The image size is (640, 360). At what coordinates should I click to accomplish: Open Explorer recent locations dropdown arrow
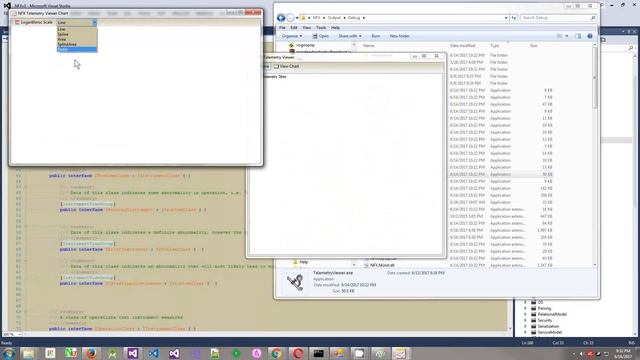tap(297, 18)
